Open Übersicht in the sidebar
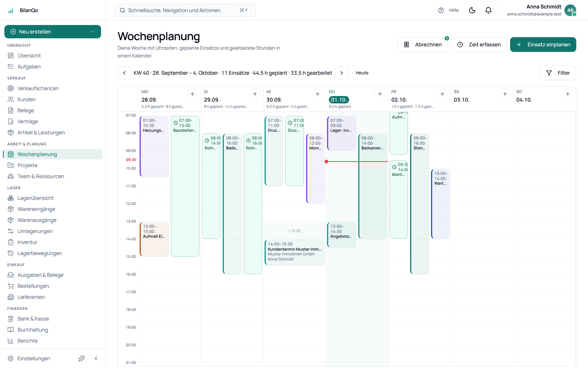This screenshot has height=368, width=588. pyautogui.click(x=53, y=56)
